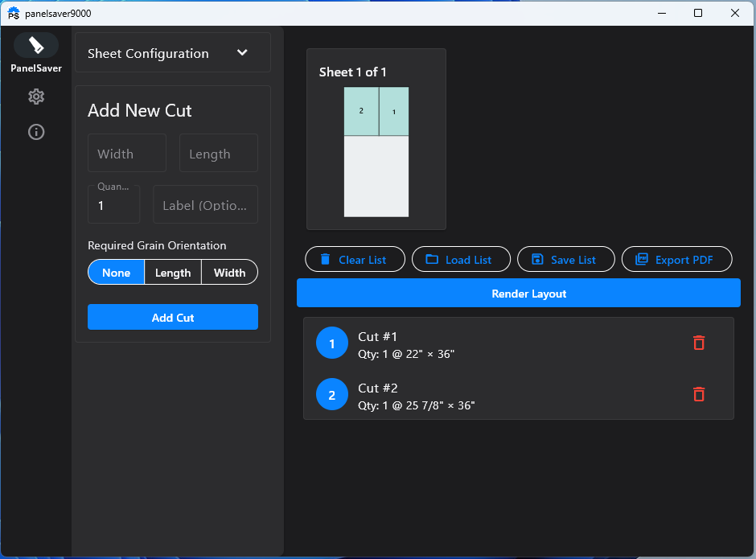The height and width of the screenshot is (559, 756).
Task: Open the info circle icon
Action: click(x=36, y=132)
